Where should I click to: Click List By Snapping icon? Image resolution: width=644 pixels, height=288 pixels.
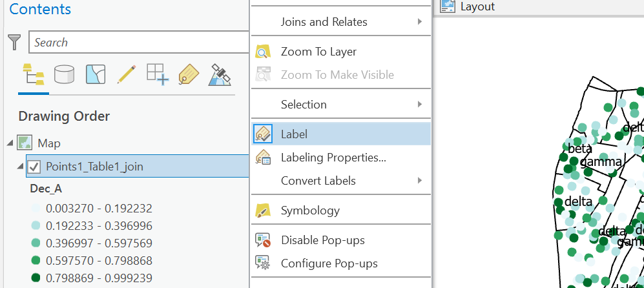[157, 75]
